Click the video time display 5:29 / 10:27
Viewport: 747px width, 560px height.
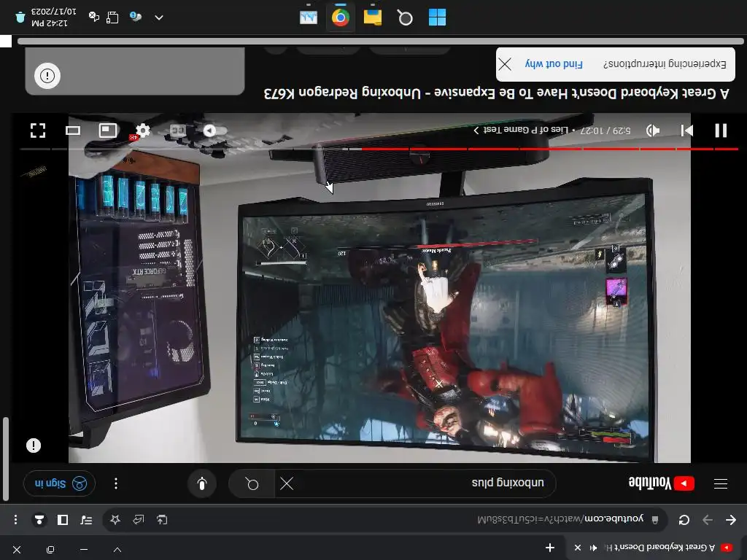click(605, 131)
